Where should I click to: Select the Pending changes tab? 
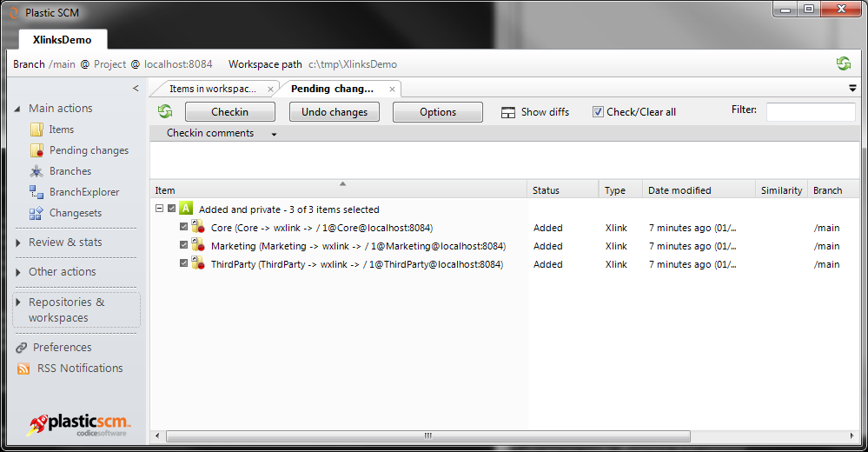tap(332, 89)
